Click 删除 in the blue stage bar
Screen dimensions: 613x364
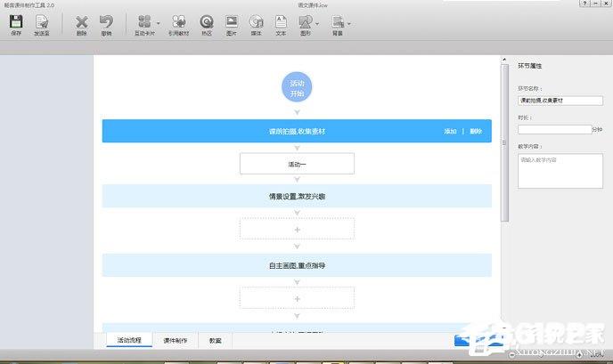click(x=476, y=131)
